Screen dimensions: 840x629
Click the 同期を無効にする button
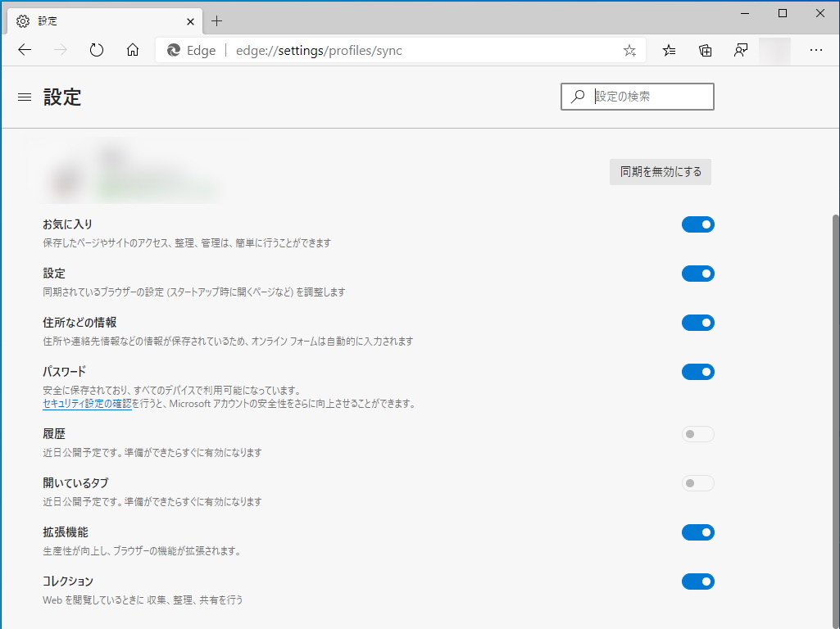point(660,172)
